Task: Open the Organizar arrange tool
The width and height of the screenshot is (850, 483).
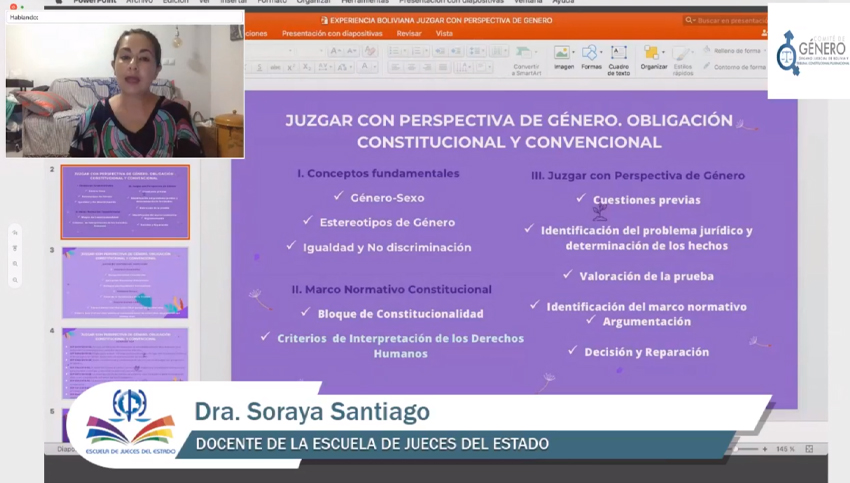Action: click(652, 53)
